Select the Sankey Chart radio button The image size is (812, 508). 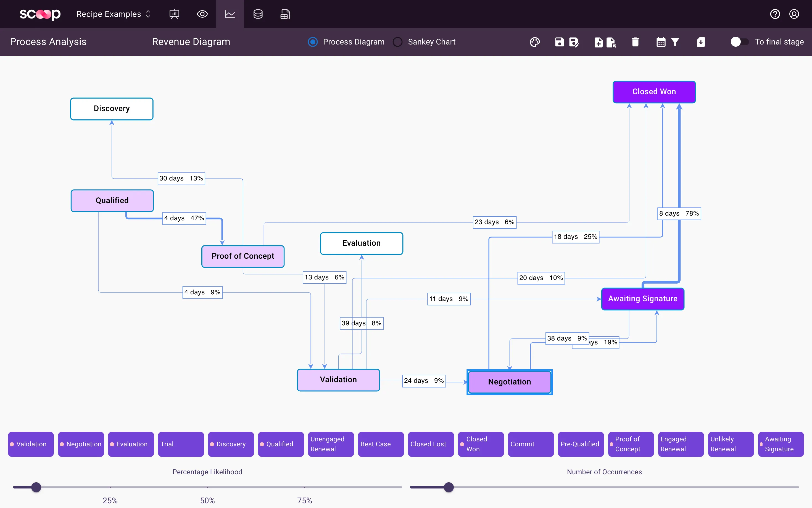tap(398, 42)
